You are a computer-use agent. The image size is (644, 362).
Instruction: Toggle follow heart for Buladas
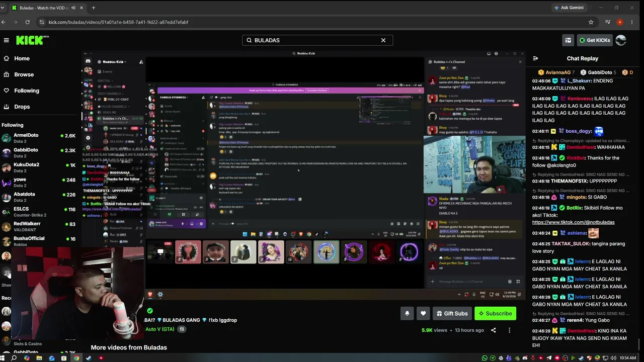423,313
